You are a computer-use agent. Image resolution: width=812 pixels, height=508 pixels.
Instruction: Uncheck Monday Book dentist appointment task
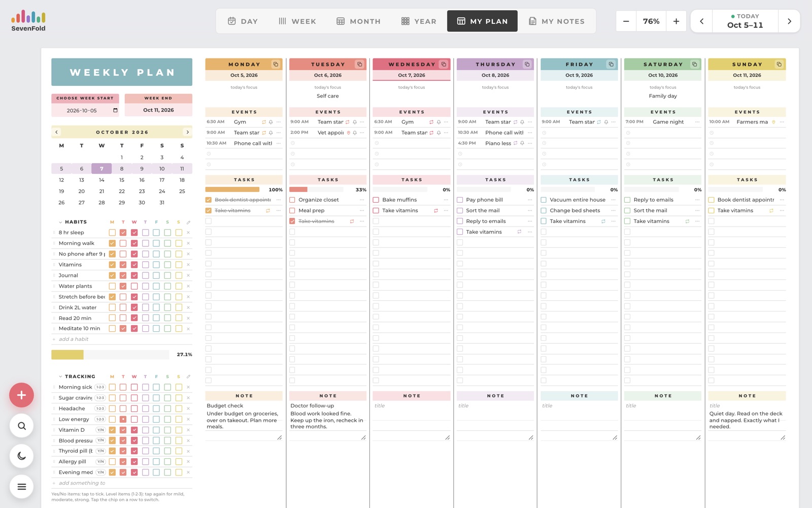(x=209, y=200)
